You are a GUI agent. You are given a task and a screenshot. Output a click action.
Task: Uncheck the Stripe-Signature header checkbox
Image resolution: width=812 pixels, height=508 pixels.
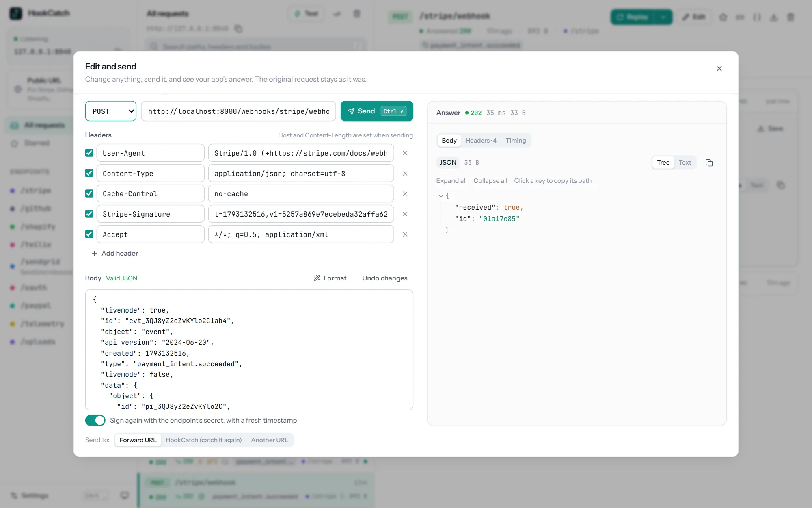pyautogui.click(x=89, y=214)
